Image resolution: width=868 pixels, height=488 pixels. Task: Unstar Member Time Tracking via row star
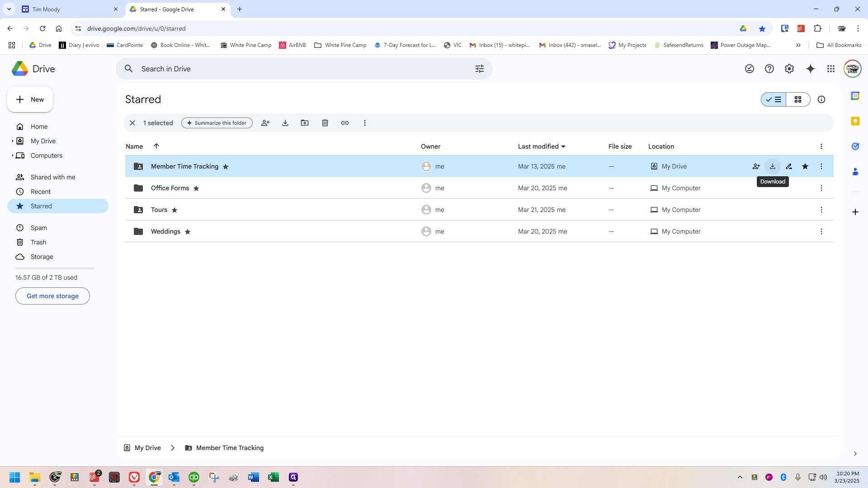(805, 166)
